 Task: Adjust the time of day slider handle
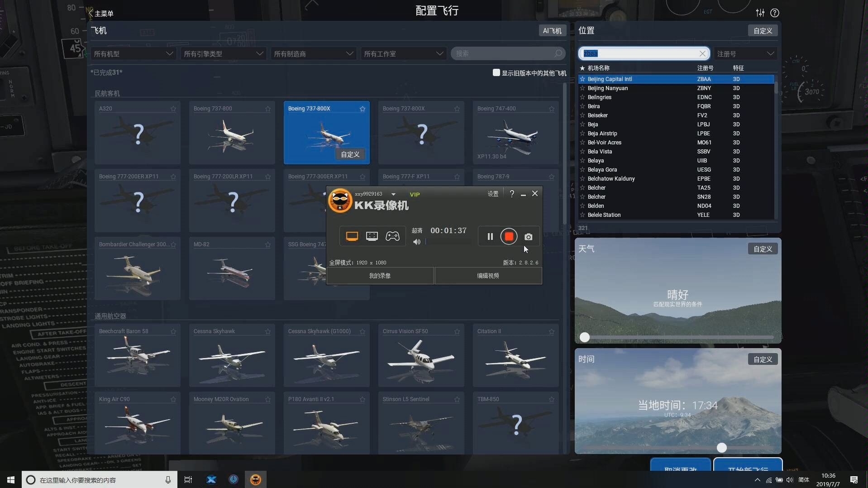coord(722,448)
